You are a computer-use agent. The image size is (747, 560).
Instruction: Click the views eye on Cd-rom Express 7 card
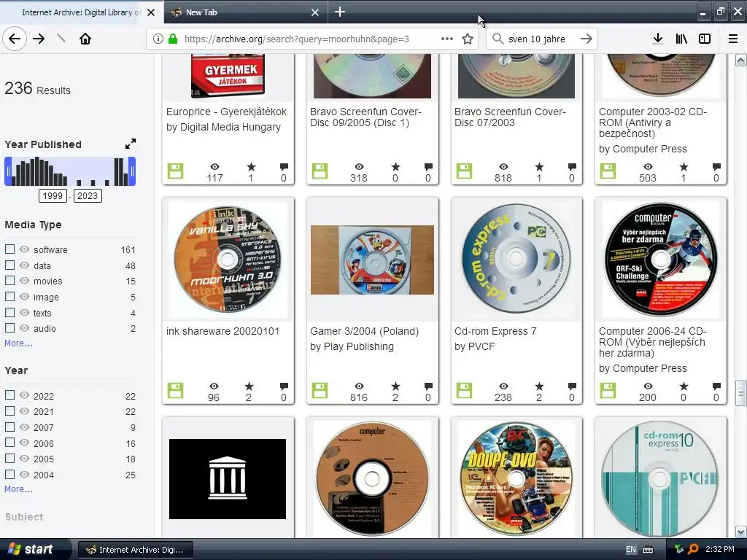(503, 386)
